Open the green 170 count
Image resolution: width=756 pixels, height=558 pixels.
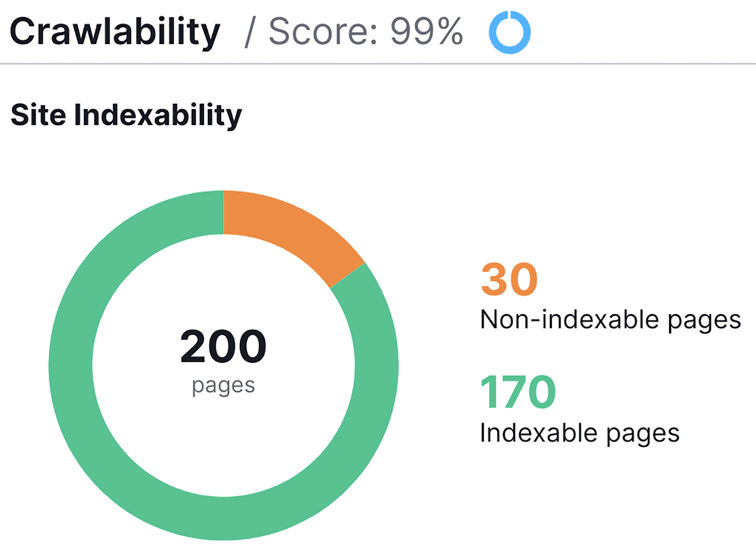point(518,392)
